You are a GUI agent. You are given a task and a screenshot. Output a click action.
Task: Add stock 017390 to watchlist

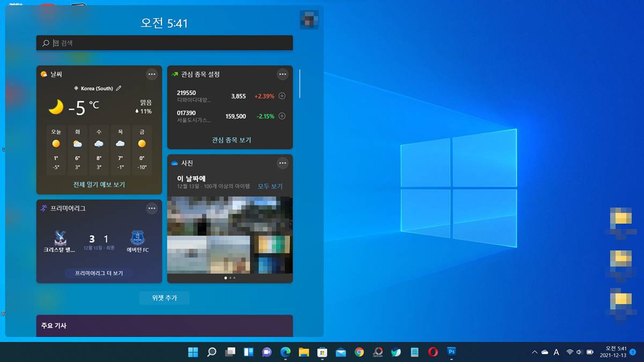(282, 116)
